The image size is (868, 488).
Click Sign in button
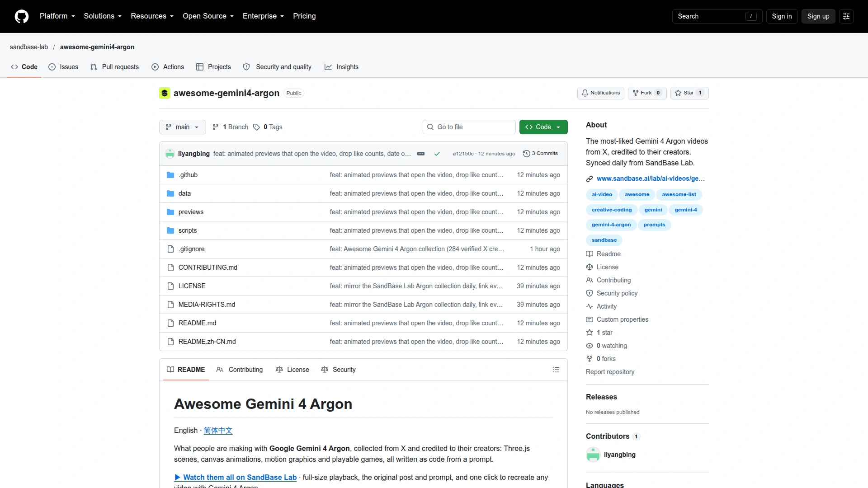pos(782,16)
